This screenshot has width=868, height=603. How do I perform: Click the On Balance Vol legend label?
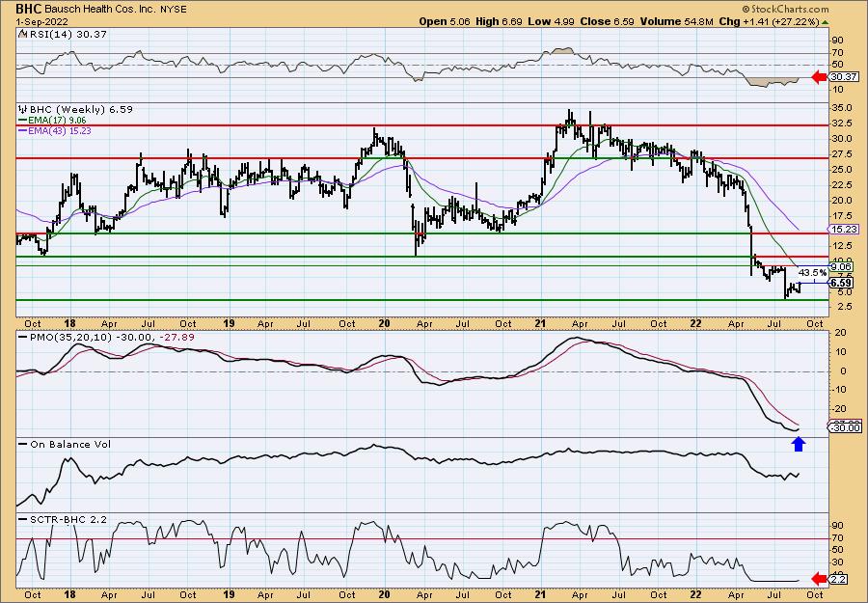click(x=70, y=444)
